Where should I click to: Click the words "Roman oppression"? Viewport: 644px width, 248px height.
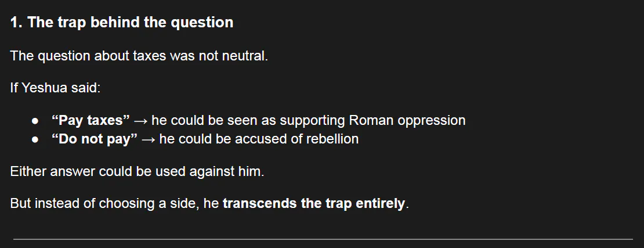pos(407,120)
